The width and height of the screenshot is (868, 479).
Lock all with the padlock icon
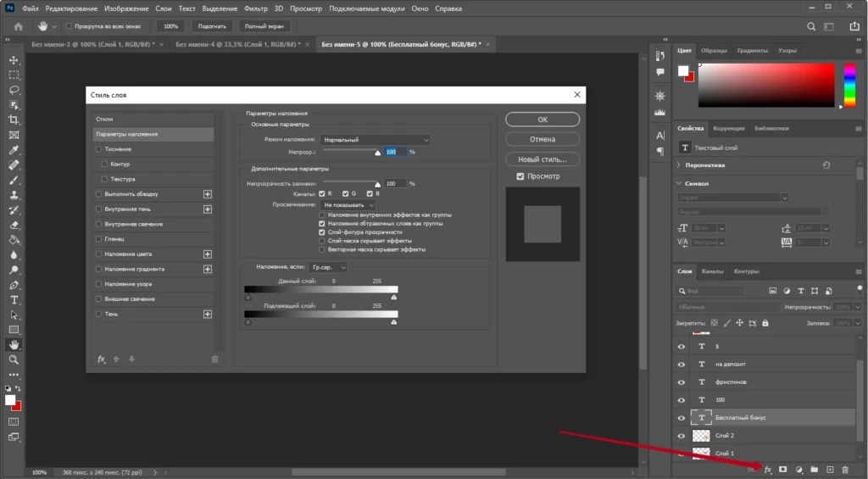click(x=765, y=323)
